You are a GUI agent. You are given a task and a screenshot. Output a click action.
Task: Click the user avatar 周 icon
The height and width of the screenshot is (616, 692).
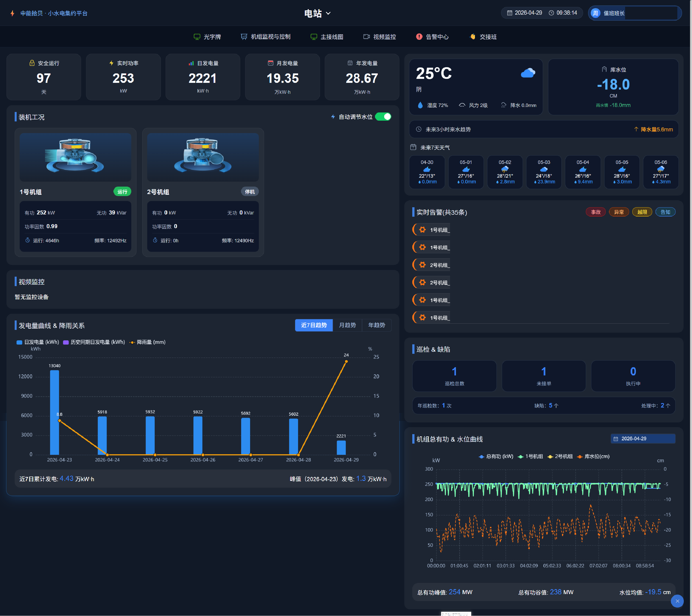click(595, 13)
